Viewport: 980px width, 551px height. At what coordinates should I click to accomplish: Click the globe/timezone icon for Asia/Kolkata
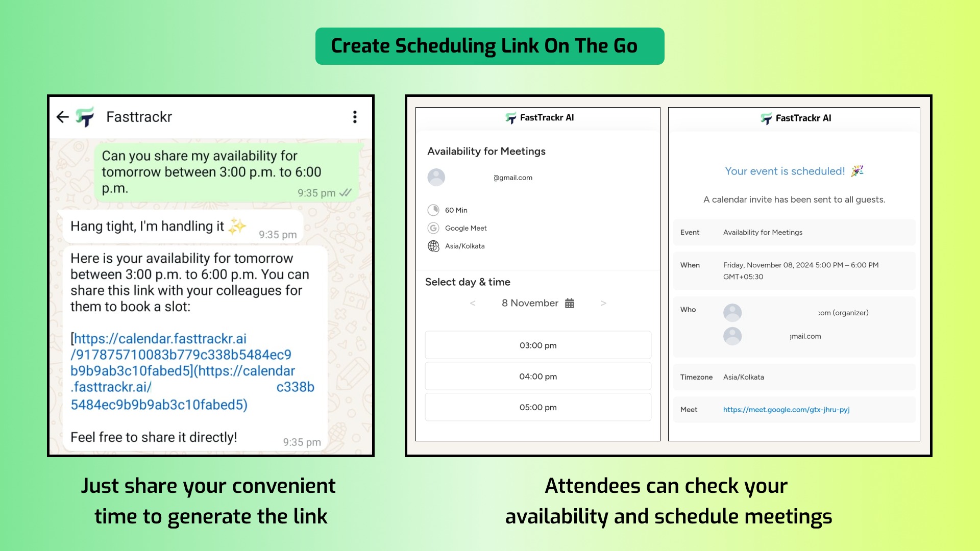click(x=433, y=245)
